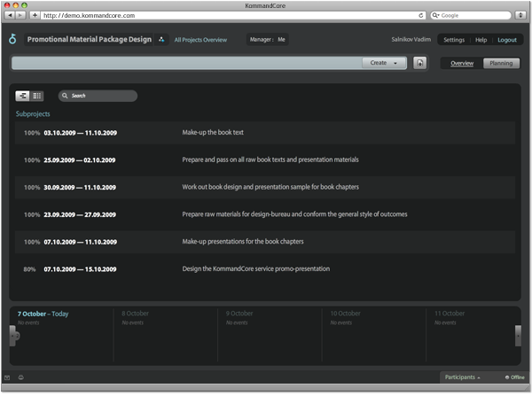Open the Create dropdown
The height and width of the screenshot is (396, 532).
(384, 63)
